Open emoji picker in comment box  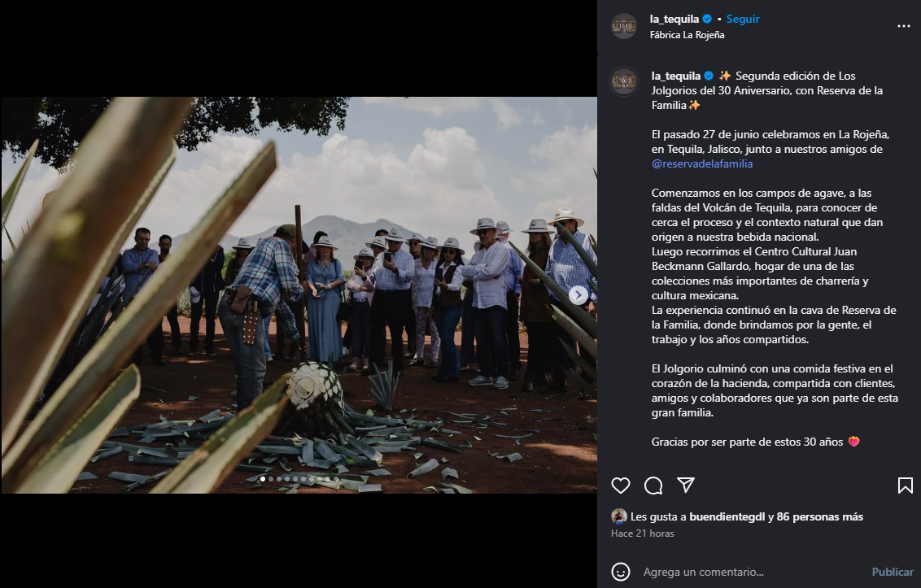(620, 572)
